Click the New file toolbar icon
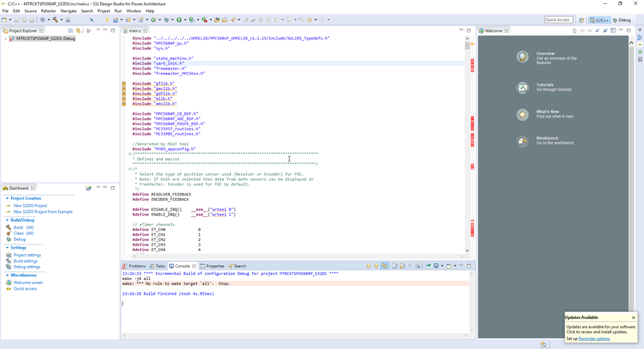The image size is (644, 349). 4,20
